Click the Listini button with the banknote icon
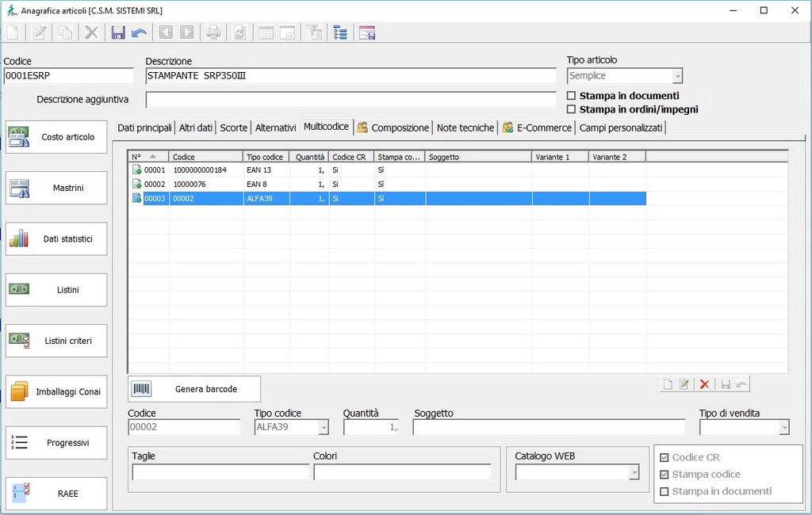Viewport: 812px width, 515px height. point(56,290)
